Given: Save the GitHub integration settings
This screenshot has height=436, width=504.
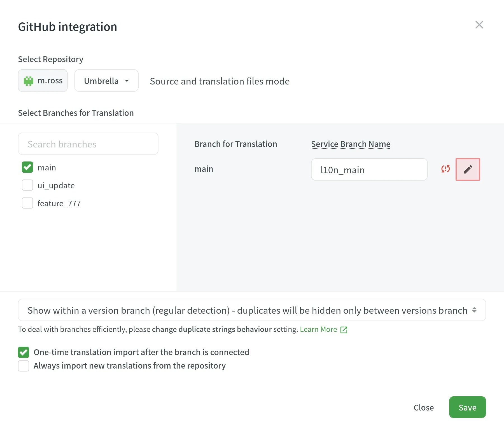Looking at the screenshot, I should pos(467,407).
